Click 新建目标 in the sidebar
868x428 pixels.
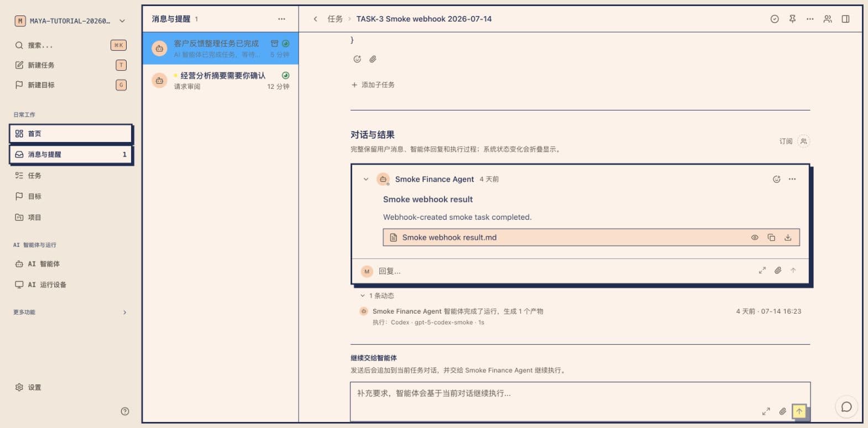[x=71, y=85]
